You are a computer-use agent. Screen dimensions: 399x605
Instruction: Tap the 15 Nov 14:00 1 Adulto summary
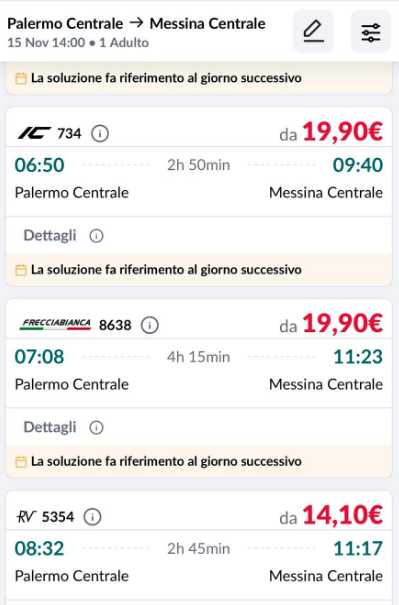point(78,42)
